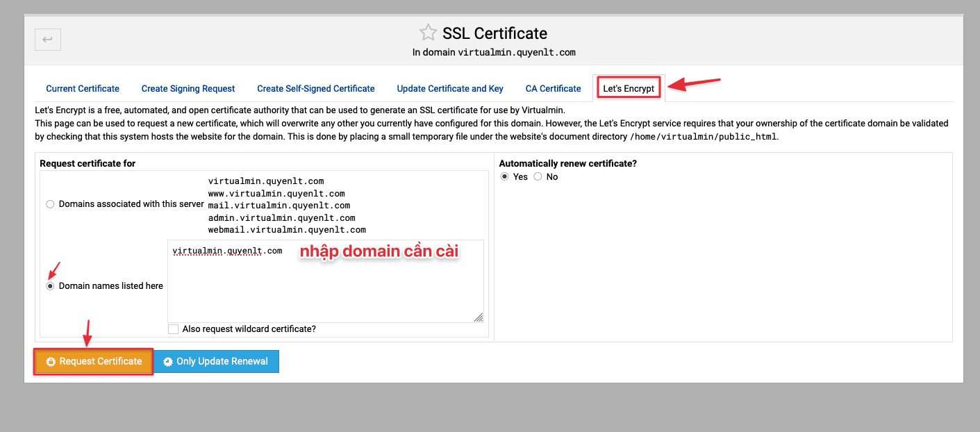Set automatic renewal to Yes
Image resolution: width=980 pixels, height=432 pixels.
point(505,177)
